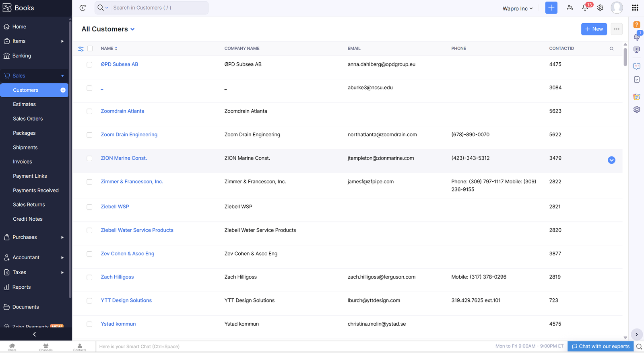The width and height of the screenshot is (644, 353).
Task: Open the apps grid launcher
Action: 635,8
